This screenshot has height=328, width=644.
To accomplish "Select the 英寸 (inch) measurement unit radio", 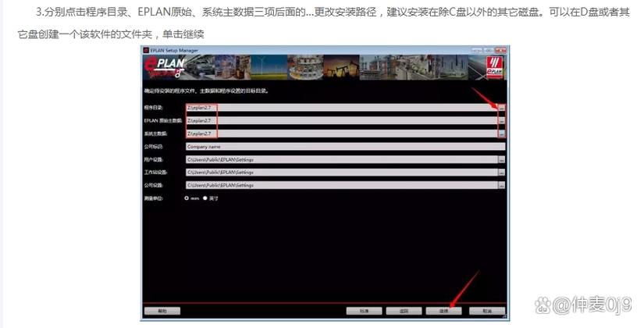I will [x=205, y=198].
